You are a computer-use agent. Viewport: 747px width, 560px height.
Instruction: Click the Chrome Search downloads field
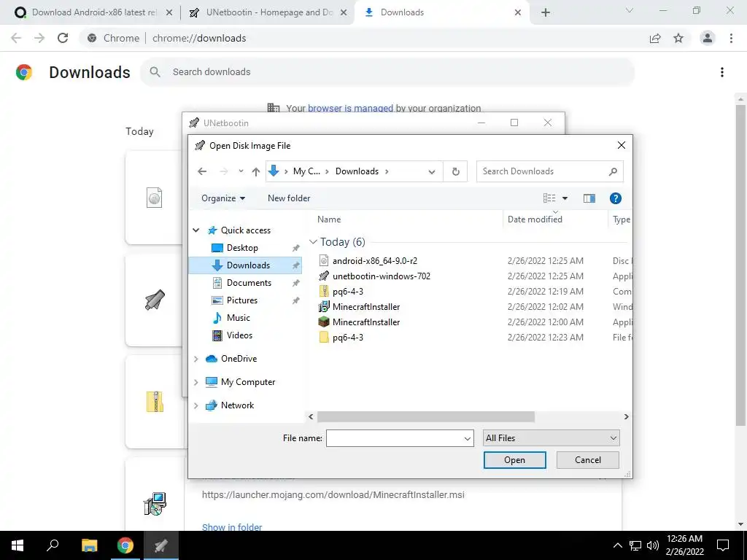(x=387, y=72)
